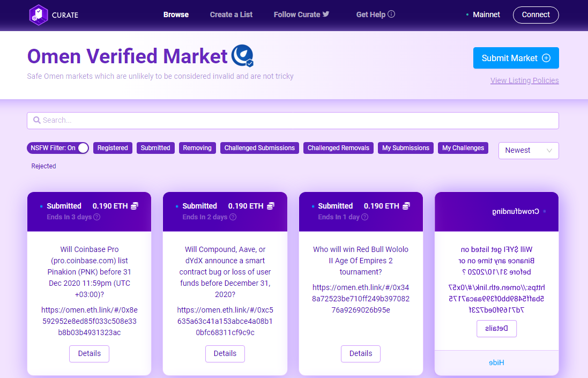
Task: Click the Mainnet network indicator
Action: 483,14
